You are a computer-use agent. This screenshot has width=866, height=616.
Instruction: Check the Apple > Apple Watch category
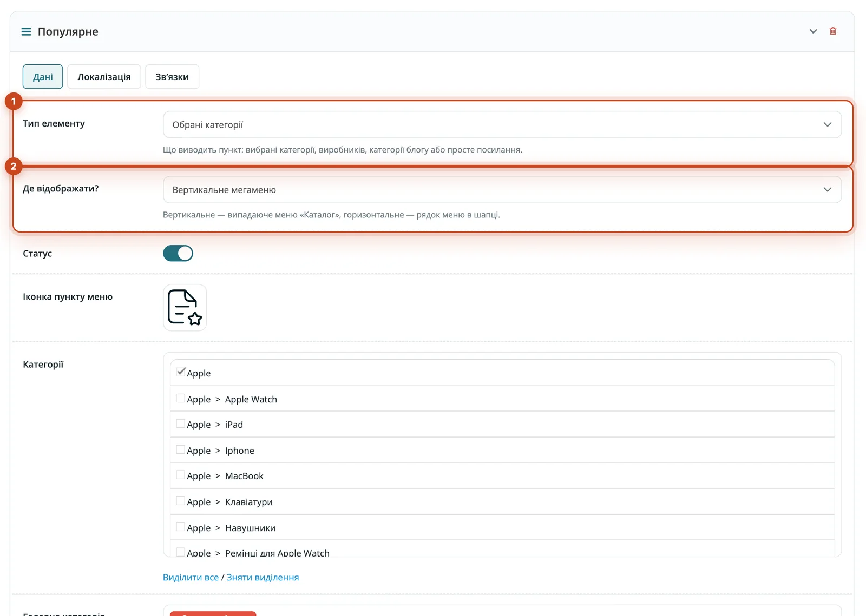pos(181,398)
